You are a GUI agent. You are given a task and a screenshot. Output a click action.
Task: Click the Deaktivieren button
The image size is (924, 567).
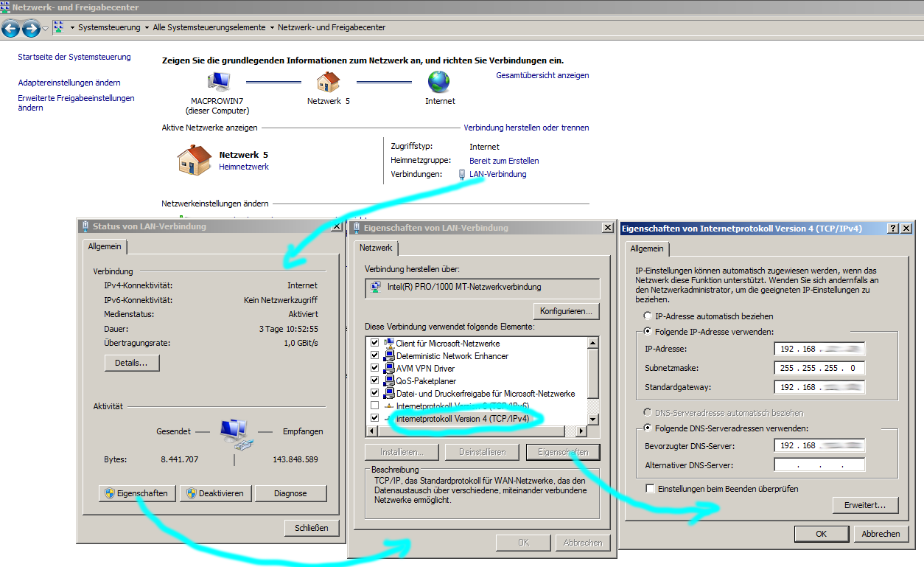pos(216,493)
